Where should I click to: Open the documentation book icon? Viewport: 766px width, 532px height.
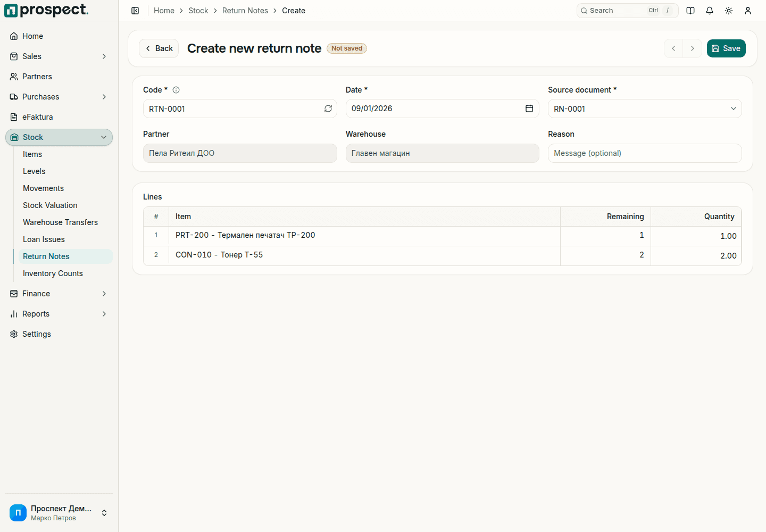pyautogui.click(x=690, y=11)
